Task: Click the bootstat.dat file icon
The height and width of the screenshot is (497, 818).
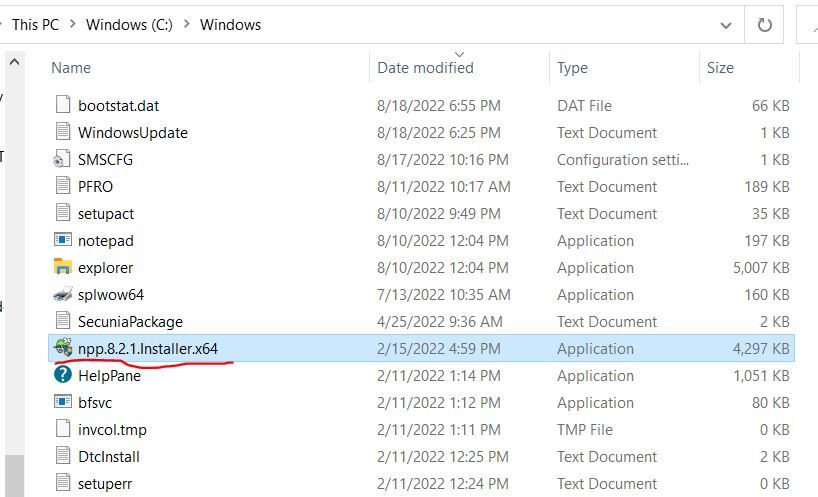Action: (63, 104)
